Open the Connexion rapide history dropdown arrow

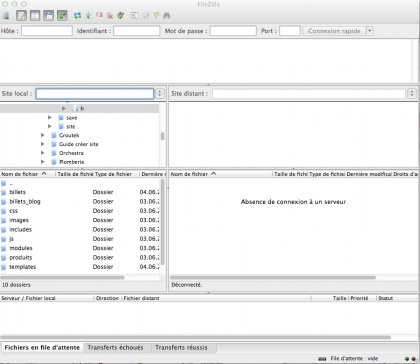[369, 31]
